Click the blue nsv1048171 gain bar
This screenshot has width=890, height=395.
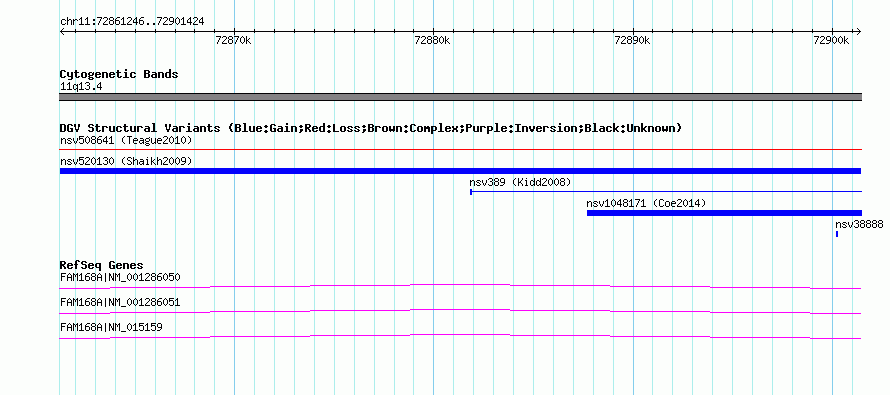(724, 213)
